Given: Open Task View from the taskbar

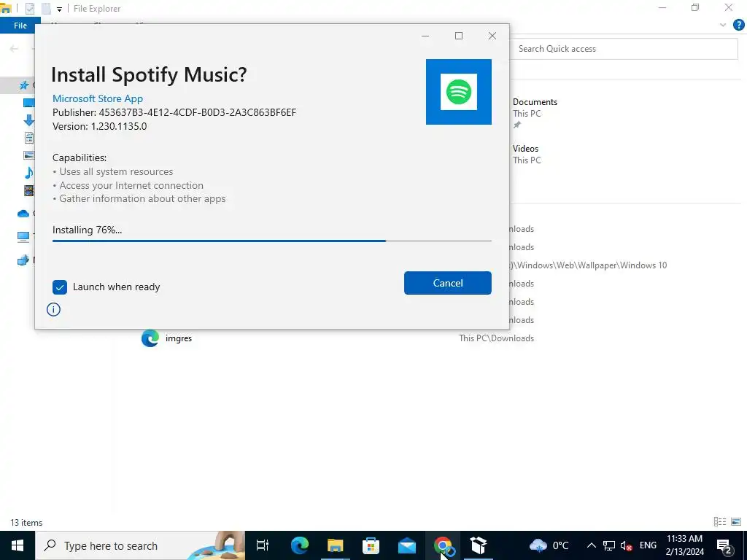Looking at the screenshot, I should (x=263, y=545).
